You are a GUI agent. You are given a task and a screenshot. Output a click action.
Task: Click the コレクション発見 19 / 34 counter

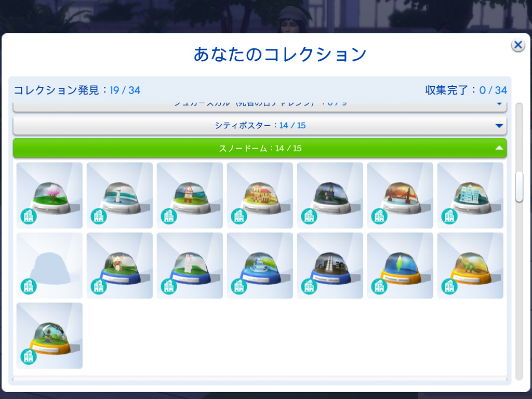click(77, 90)
